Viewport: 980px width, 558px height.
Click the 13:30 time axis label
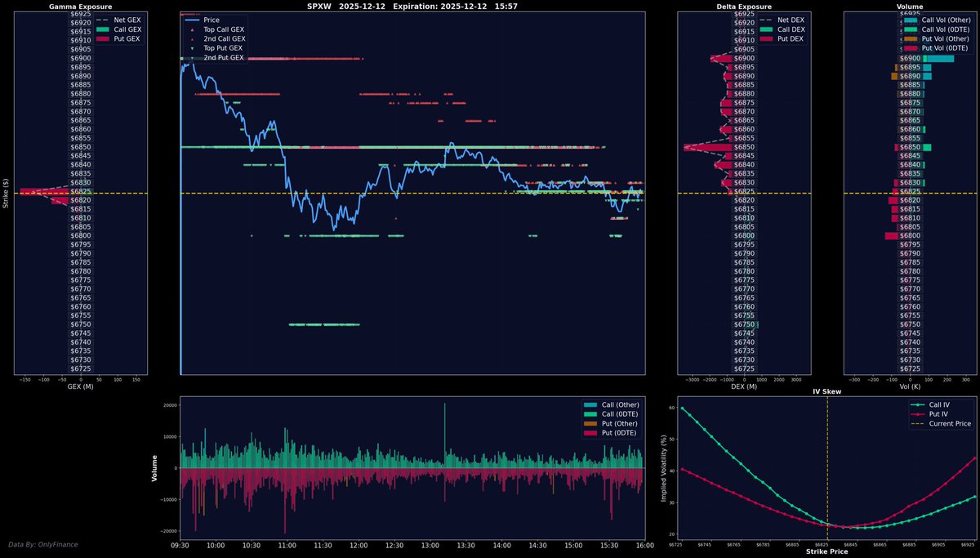(466, 545)
